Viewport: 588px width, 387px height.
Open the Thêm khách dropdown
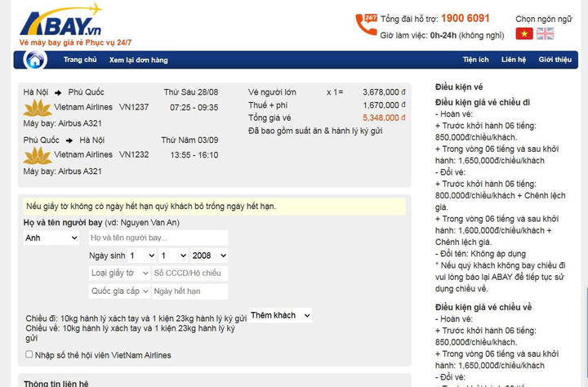coord(280,315)
